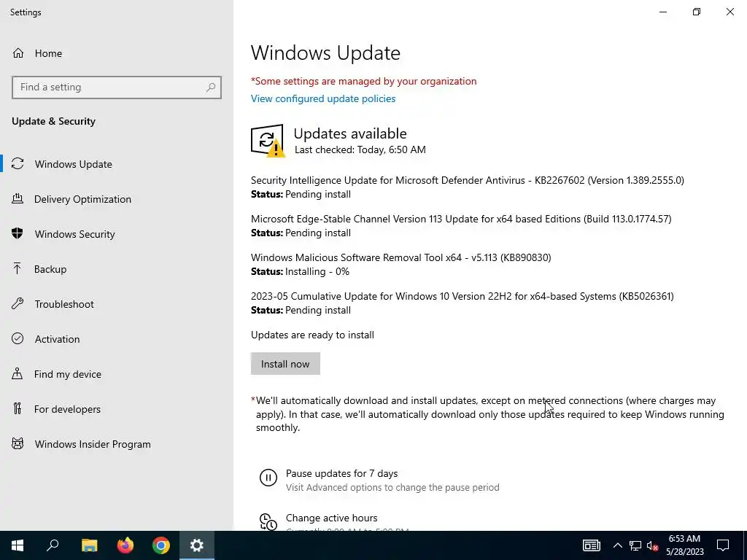747x560 pixels.
Task: Launch Firefox from taskbar
Action: pyautogui.click(x=125, y=545)
